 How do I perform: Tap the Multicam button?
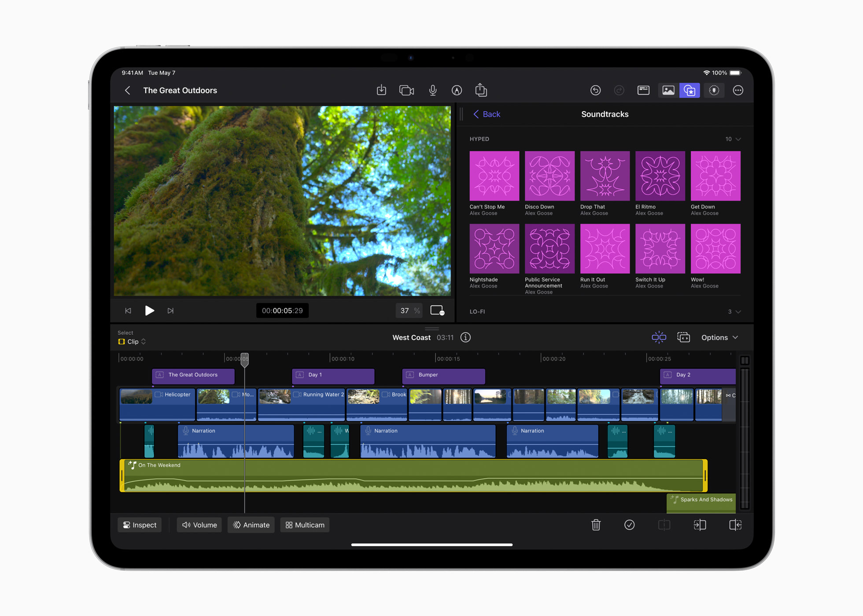[x=304, y=524]
